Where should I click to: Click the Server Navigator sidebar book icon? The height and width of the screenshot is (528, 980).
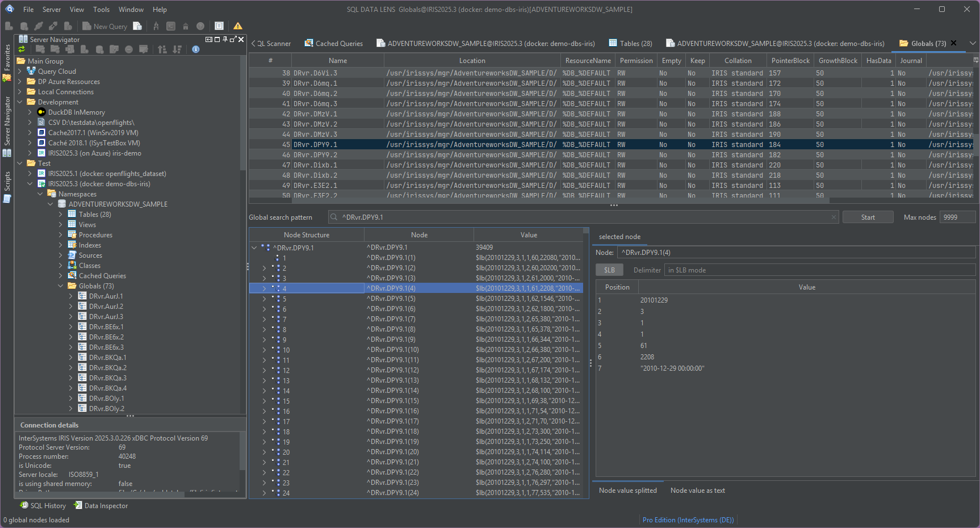tap(7, 153)
